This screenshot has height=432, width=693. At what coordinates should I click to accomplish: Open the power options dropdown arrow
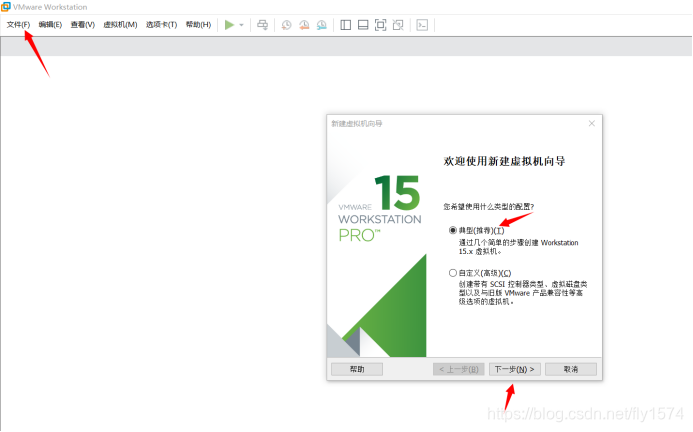[x=241, y=25]
